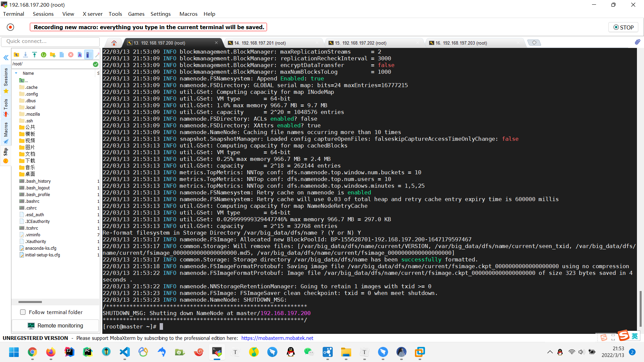Click the /root/ path field
Image resolution: width=644 pixels, height=362 pixels.
(52, 64)
